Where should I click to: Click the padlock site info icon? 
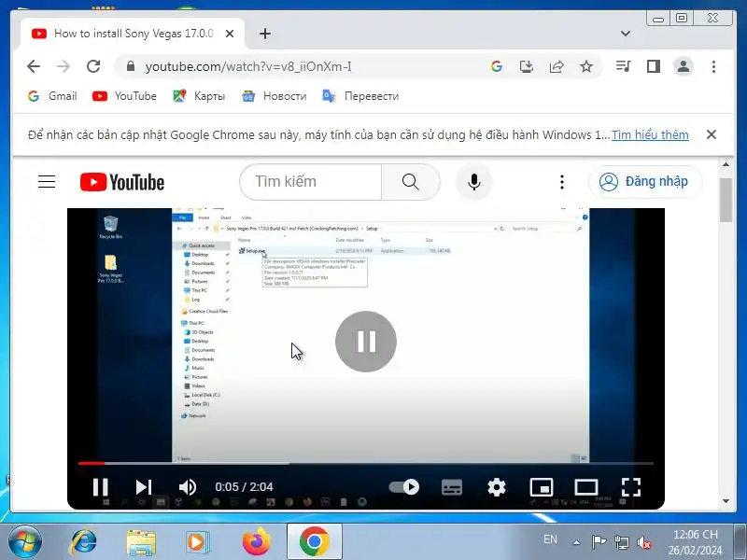point(131,66)
